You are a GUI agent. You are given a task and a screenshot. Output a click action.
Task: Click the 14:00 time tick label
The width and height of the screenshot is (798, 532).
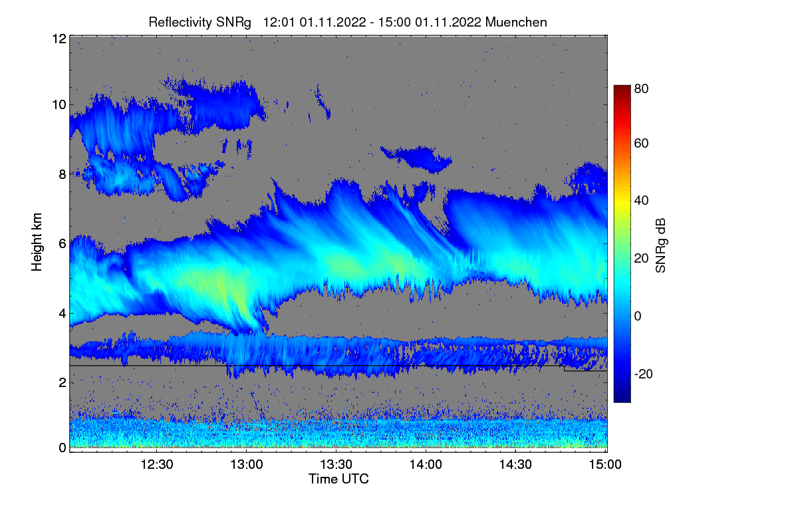426,465
